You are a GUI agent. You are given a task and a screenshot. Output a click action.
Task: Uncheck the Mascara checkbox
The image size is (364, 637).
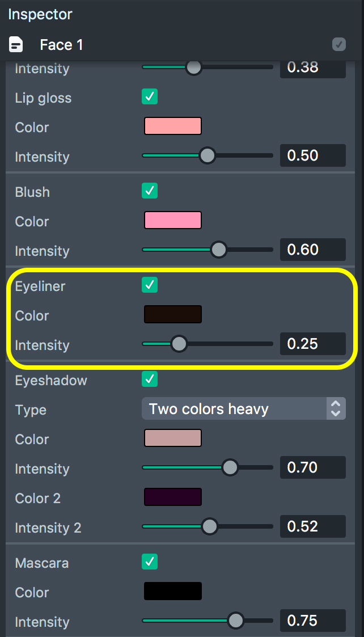(x=150, y=562)
